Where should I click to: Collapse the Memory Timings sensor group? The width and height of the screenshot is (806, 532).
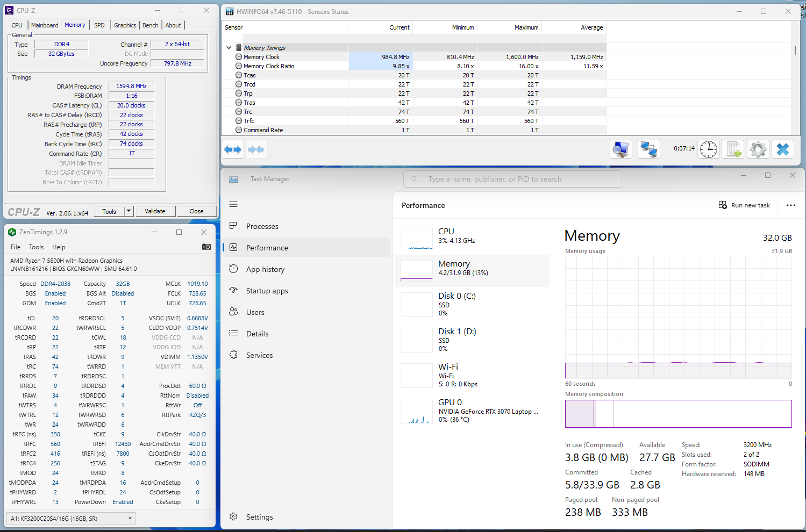point(229,48)
